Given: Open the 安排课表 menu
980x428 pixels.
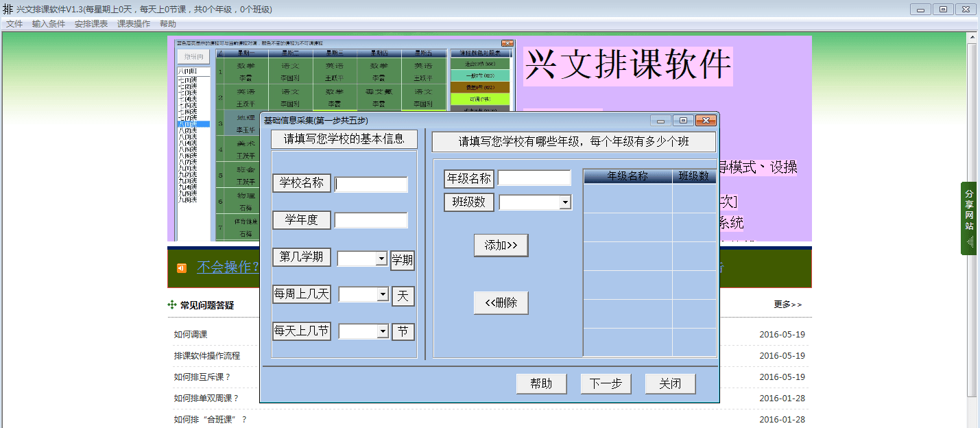Looking at the screenshot, I should (x=91, y=24).
